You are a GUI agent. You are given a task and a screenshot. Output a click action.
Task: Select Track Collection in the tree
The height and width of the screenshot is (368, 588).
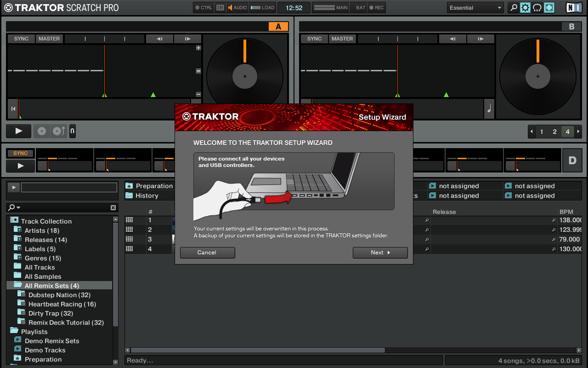(x=46, y=221)
